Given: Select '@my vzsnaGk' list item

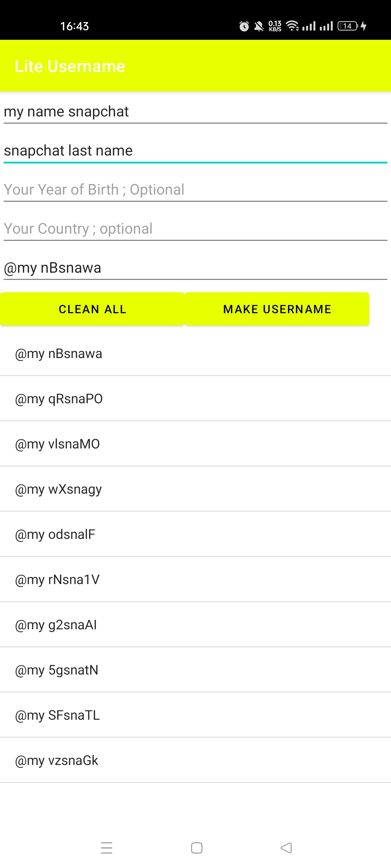Looking at the screenshot, I should click(195, 760).
